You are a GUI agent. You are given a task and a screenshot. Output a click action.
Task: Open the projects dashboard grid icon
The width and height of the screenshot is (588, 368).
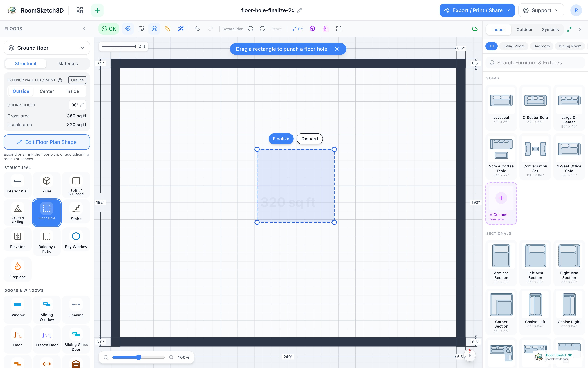click(80, 10)
